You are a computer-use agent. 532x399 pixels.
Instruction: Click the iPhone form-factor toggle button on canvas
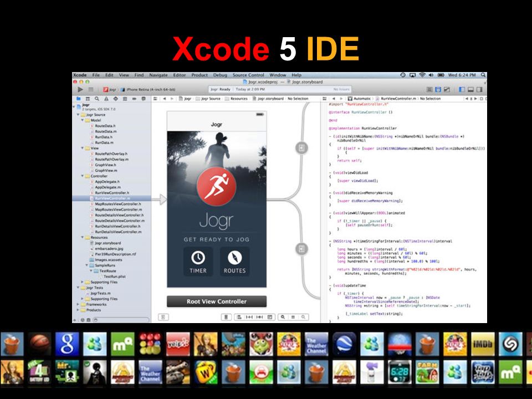pos(226,317)
